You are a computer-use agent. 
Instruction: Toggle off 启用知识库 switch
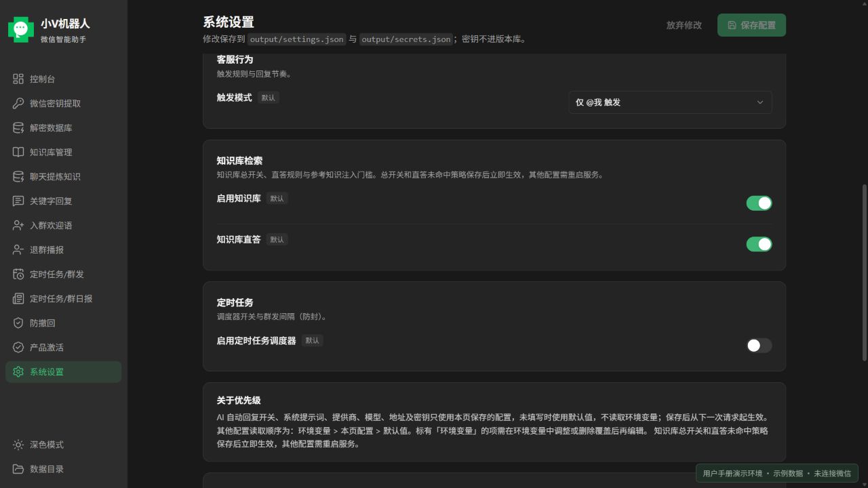(759, 203)
